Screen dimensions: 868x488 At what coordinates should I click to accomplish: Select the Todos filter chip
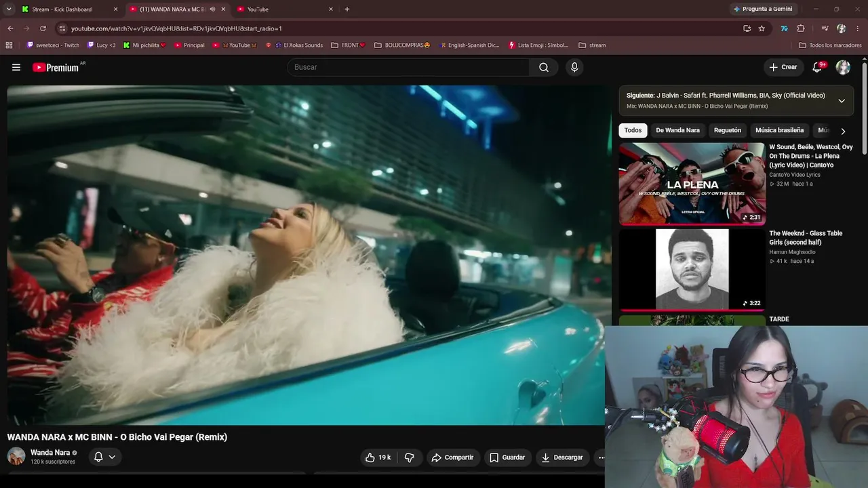(x=633, y=130)
